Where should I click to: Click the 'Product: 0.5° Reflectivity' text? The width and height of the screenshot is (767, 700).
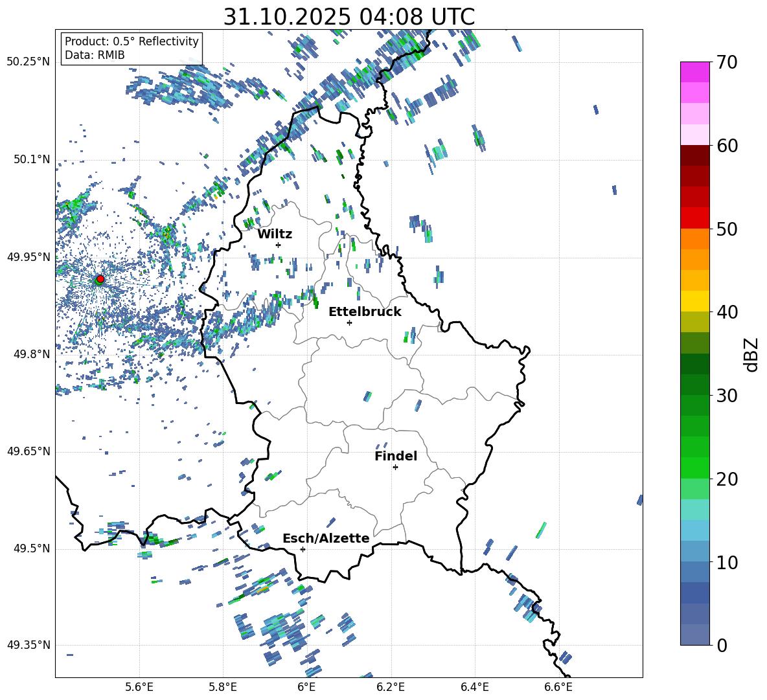point(132,41)
